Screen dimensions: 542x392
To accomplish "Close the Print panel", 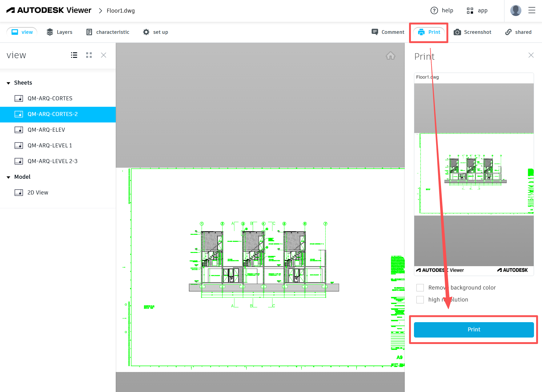I will 531,55.
